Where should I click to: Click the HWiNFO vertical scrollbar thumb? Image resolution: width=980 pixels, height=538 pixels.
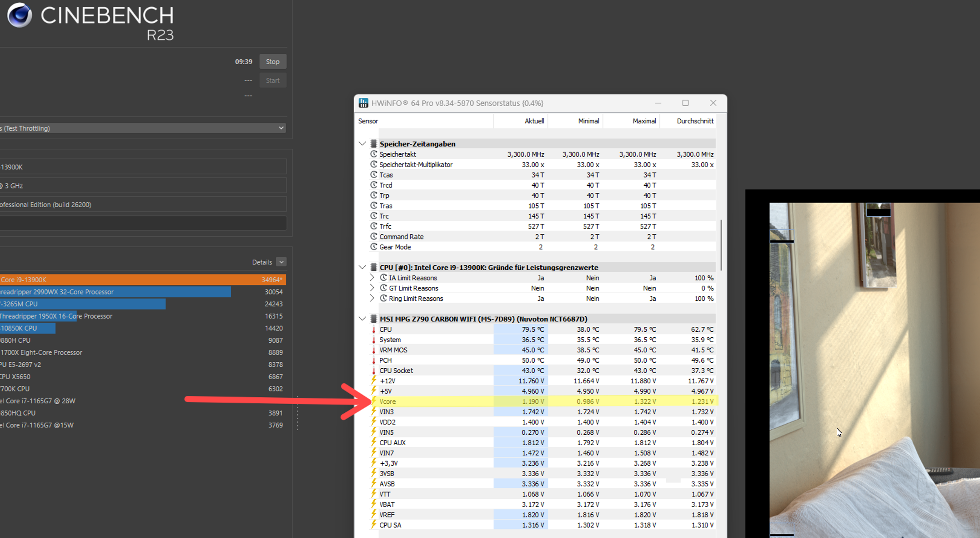point(721,245)
